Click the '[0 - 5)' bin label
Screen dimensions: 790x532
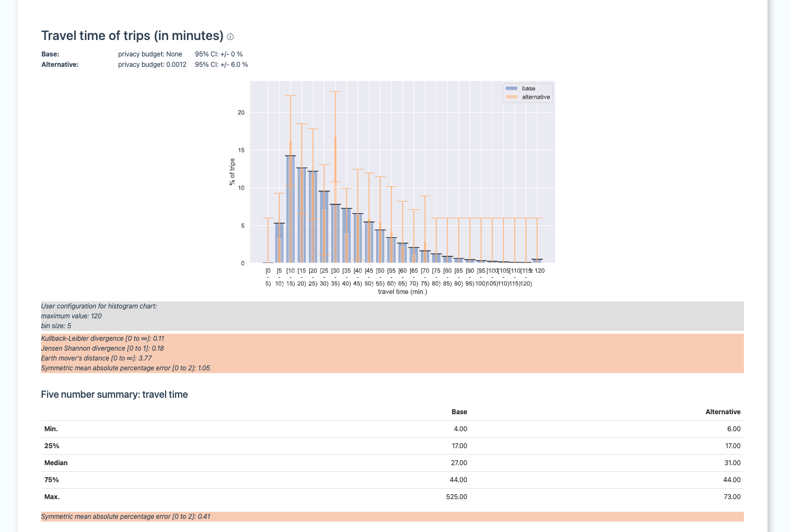pyautogui.click(x=268, y=277)
